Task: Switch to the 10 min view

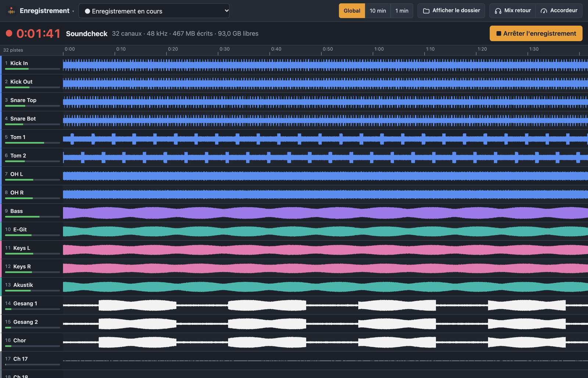Action: tap(378, 11)
